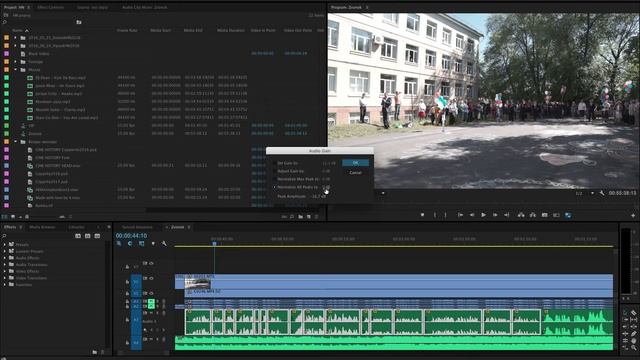The height and width of the screenshot is (360, 640).
Task: Click the Mark In button
Action: point(435,215)
